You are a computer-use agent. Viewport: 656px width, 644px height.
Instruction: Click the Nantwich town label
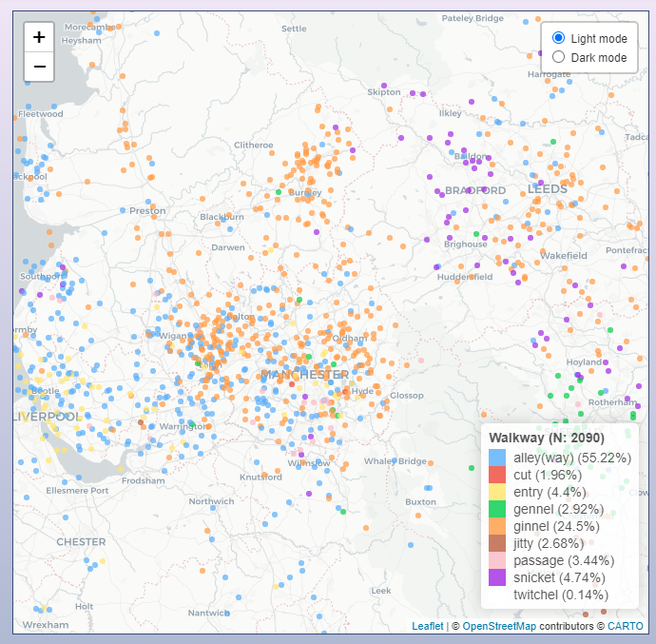pos(209,613)
